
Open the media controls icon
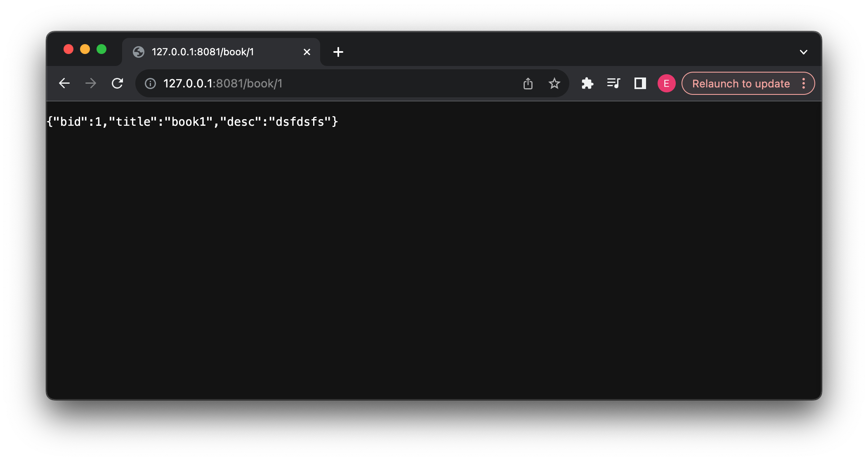[613, 83]
